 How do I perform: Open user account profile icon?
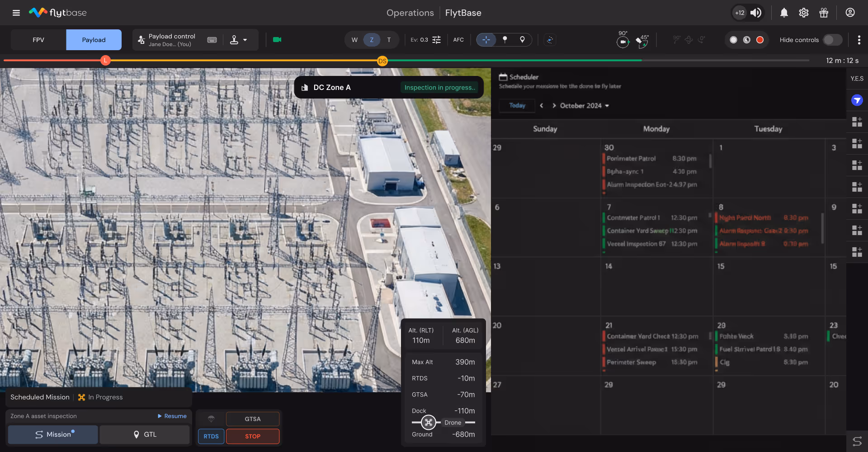click(850, 13)
